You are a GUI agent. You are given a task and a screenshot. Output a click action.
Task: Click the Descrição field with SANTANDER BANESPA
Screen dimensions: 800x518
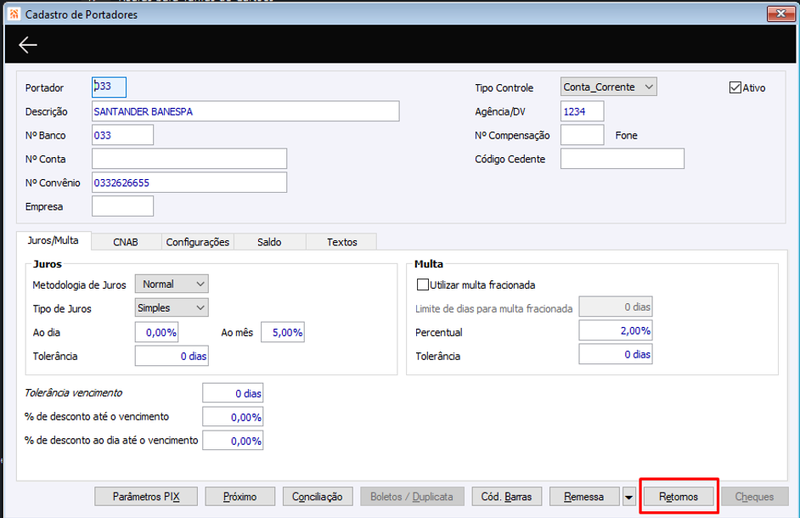point(245,111)
